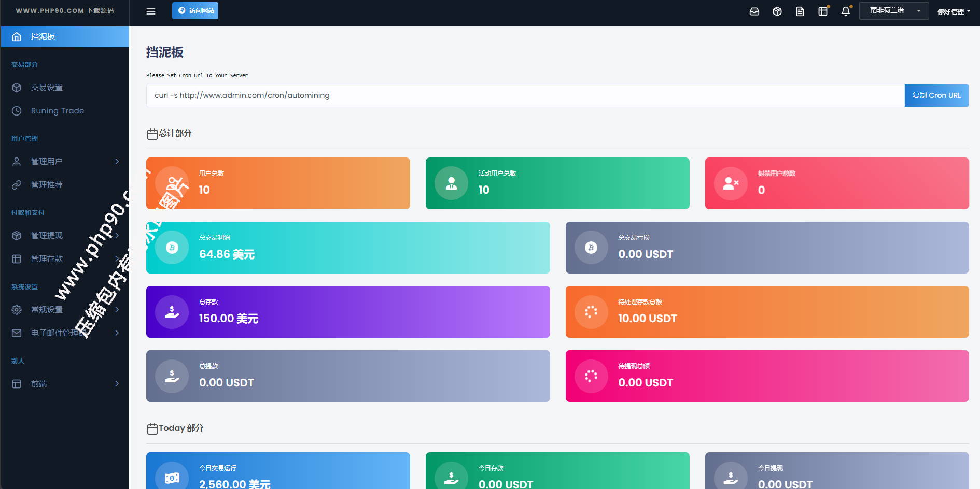This screenshot has width=980, height=489.
Task: Toggle the hamburger sidebar menu icon
Action: (151, 11)
